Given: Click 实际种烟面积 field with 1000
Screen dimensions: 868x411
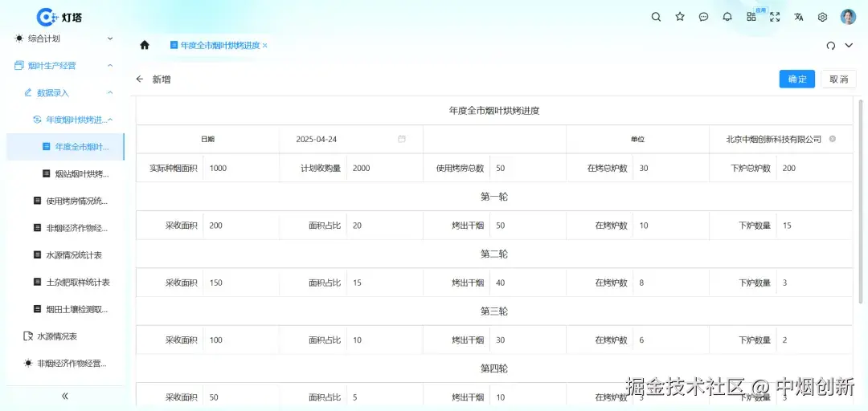Looking at the screenshot, I should (241, 168).
